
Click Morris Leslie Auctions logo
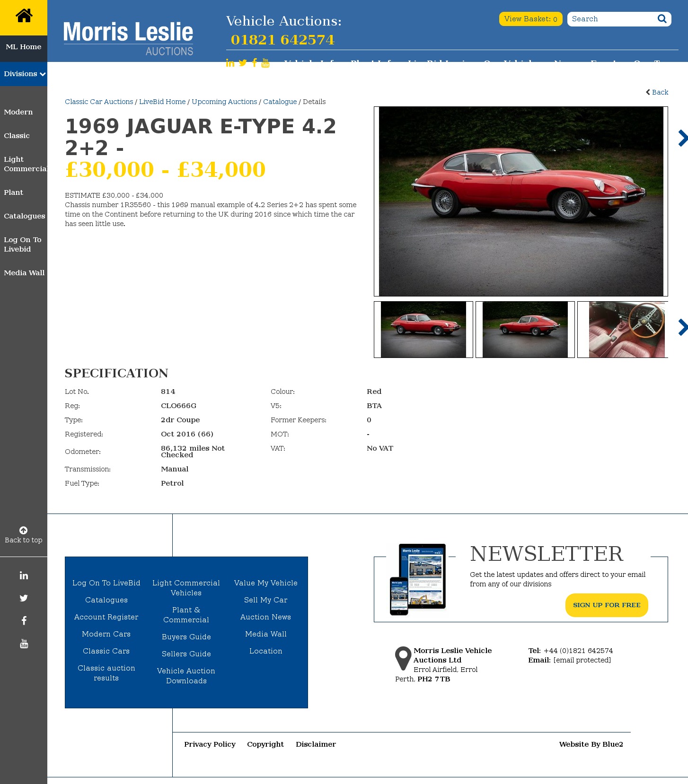tap(128, 39)
